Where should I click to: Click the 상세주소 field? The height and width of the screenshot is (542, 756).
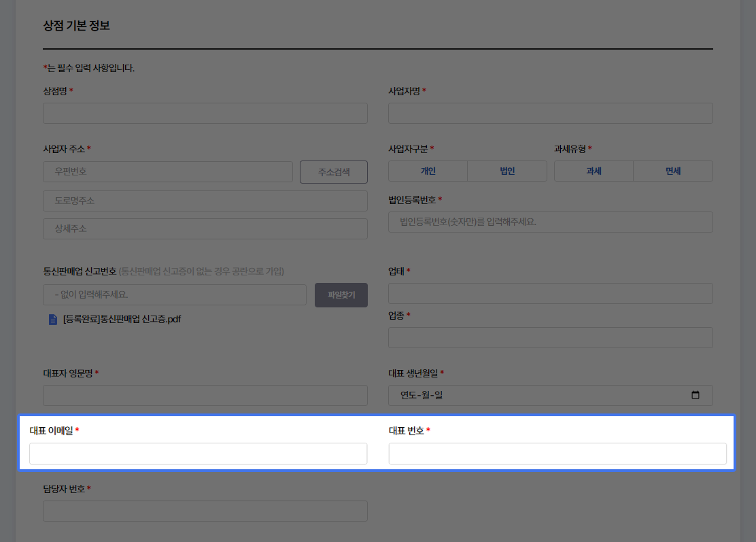pos(205,229)
